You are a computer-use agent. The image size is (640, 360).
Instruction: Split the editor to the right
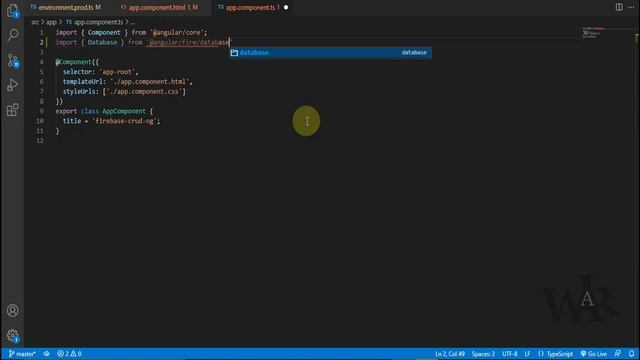pyautogui.click(x=619, y=7)
